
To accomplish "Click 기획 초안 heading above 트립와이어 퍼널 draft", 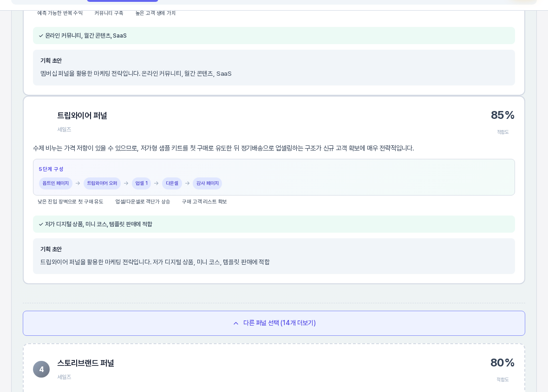I will 51,249.
